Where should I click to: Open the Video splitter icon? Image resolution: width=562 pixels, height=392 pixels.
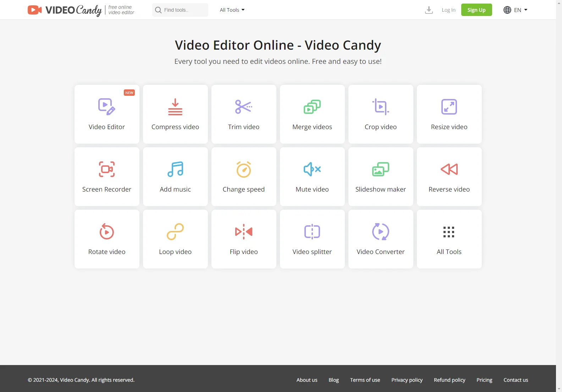click(312, 232)
